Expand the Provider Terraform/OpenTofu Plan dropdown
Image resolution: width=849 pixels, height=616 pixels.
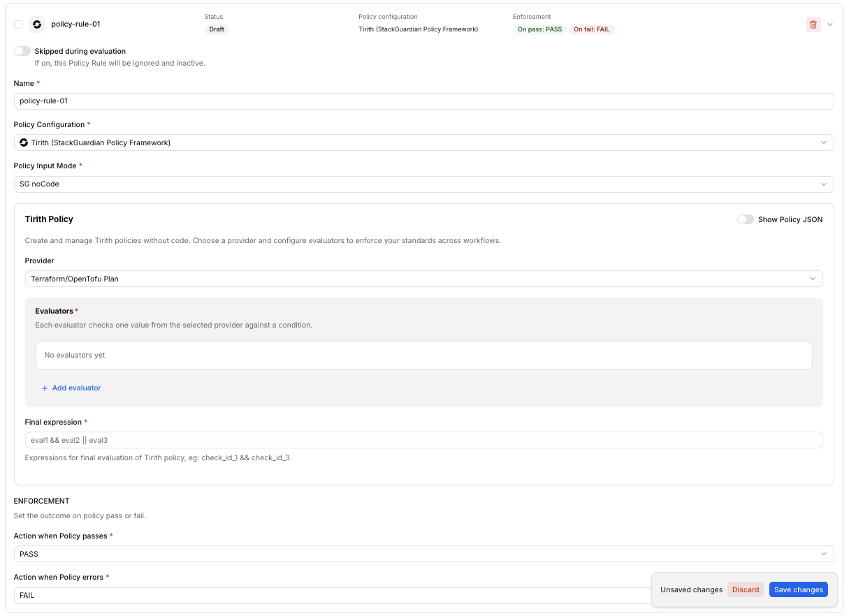[x=423, y=279]
